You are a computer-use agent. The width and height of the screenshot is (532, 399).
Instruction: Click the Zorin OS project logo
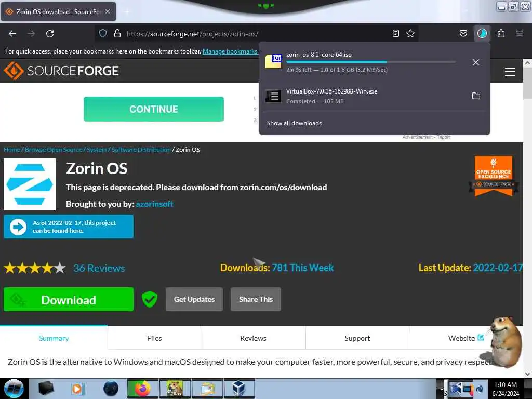(x=30, y=184)
